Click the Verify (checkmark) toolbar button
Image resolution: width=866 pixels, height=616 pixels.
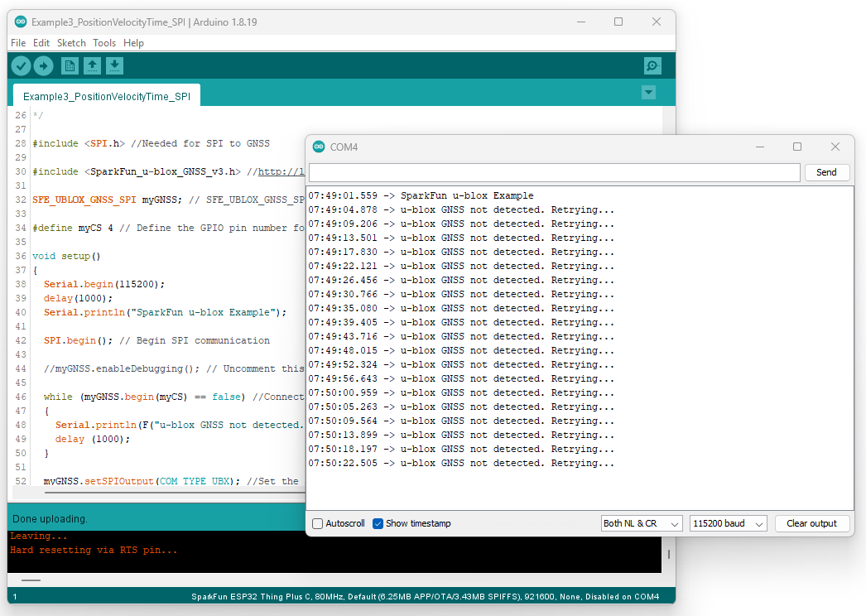coord(21,66)
